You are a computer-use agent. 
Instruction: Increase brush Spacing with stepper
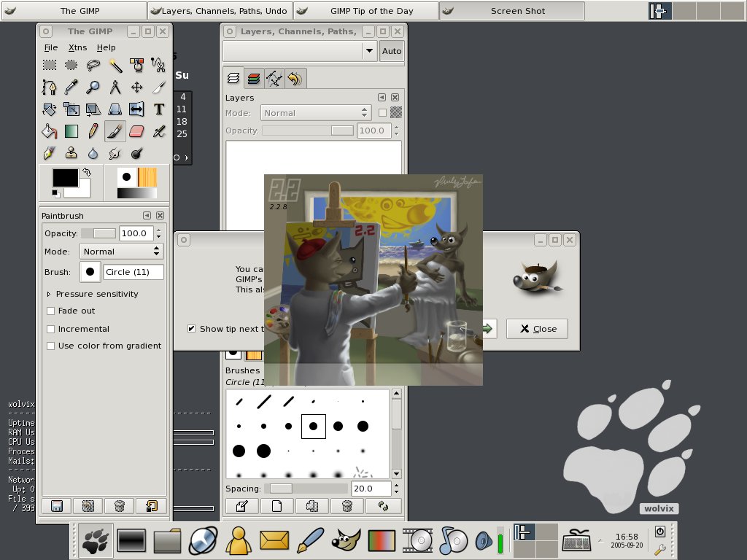click(x=396, y=485)
